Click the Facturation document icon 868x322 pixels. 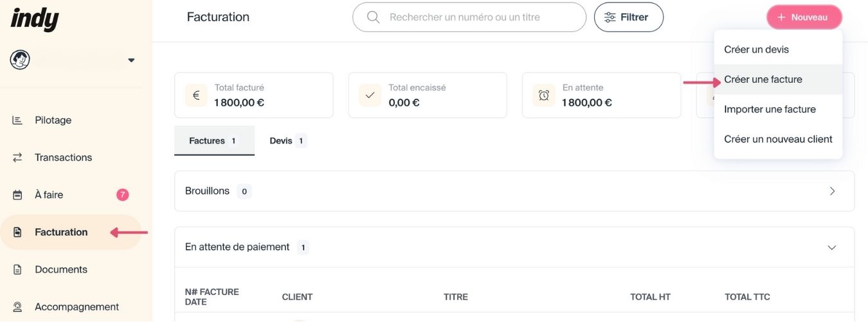(x=17, y=232)
